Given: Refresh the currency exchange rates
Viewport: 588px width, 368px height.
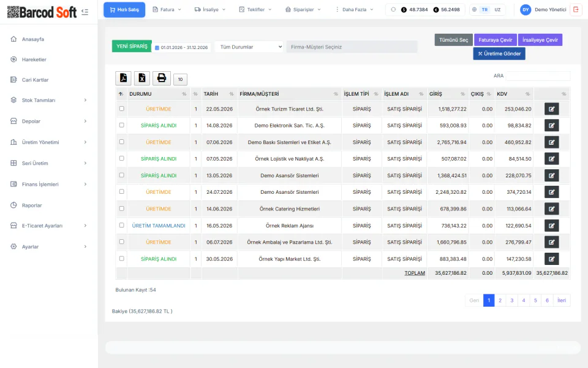Looking at the screenshot, I should [393, 10].
